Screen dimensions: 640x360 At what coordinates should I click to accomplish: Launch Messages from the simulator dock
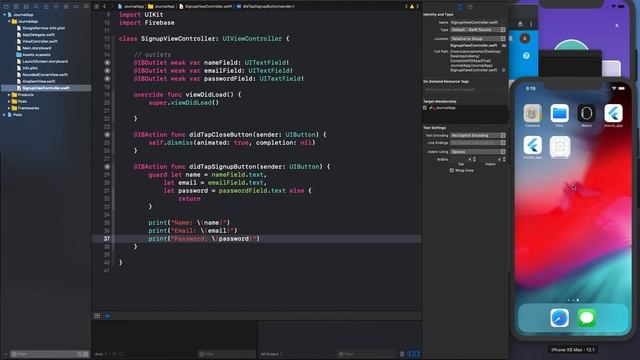(586, 318)
